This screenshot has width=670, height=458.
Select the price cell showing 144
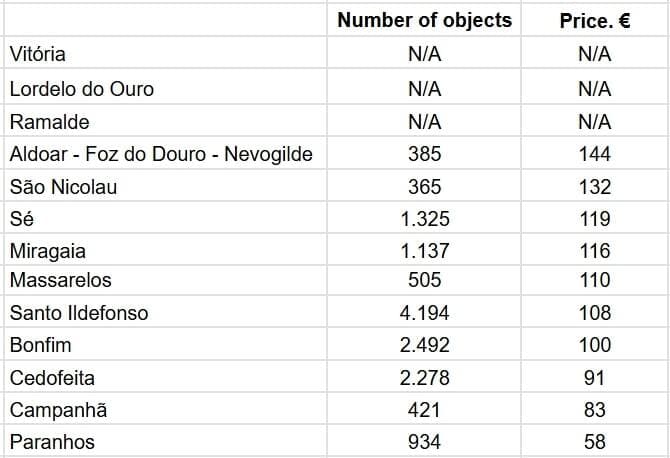(594, 154)
